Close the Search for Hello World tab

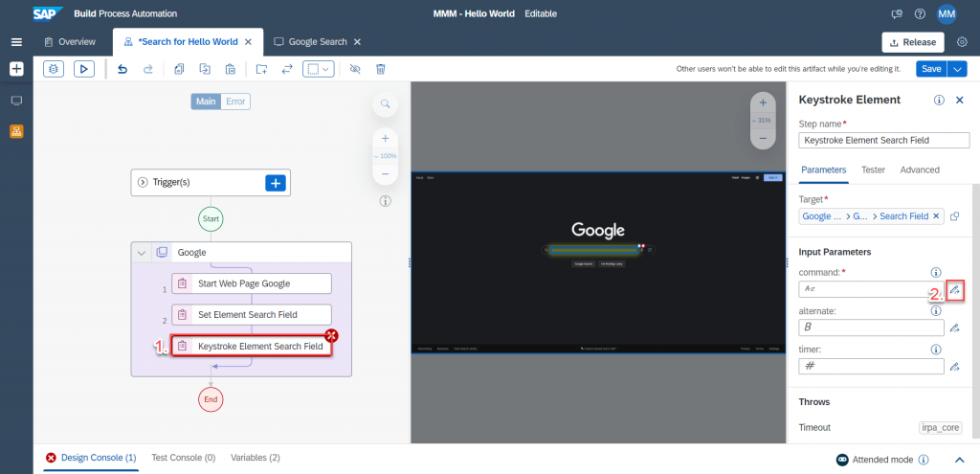[x=248, y=42]
